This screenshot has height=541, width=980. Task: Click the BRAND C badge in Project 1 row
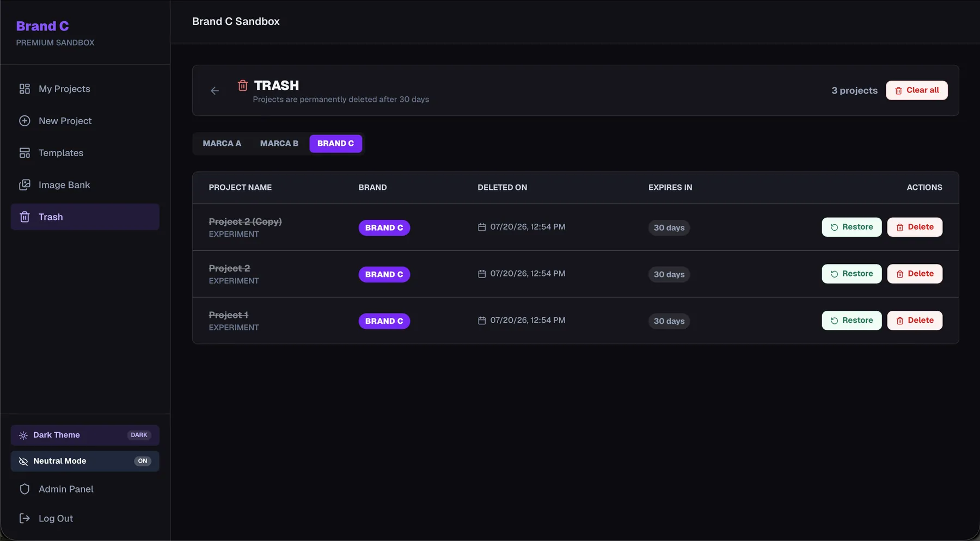click(384, 321)
